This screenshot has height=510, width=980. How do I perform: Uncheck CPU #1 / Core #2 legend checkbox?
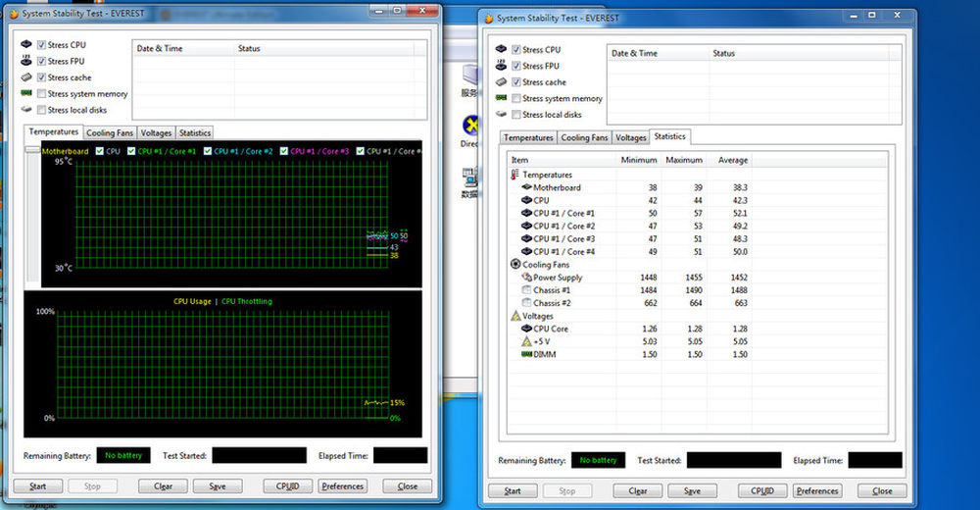208,151
